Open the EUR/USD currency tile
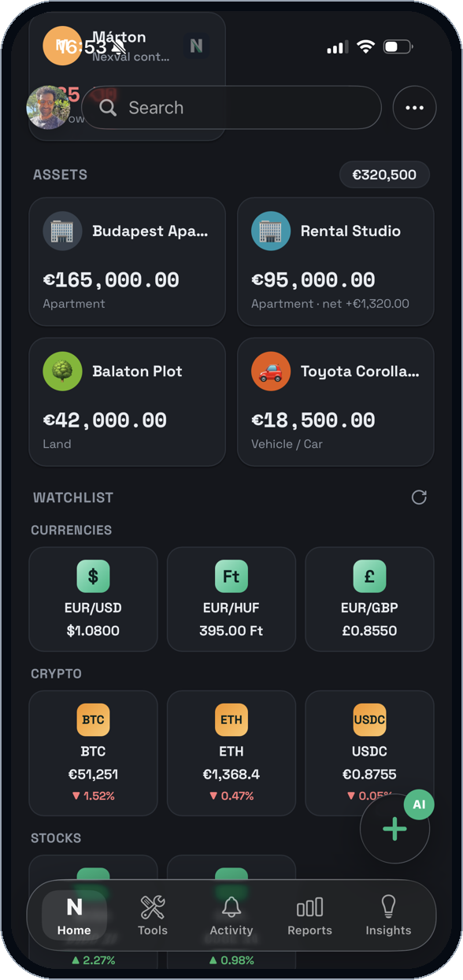463x980 pixels. click(93, 599)
